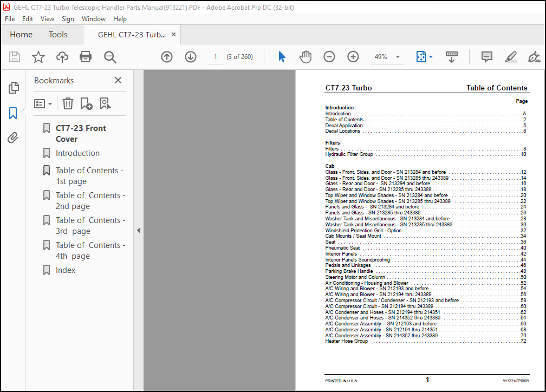Select the GEHL CT7-23 Turb... document tab
The image size is (546, 392).
tap(132, 35)
